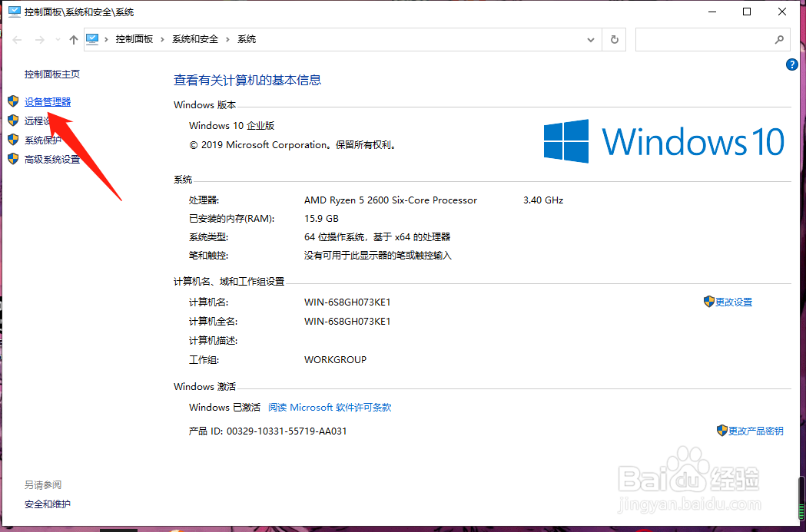
Task: Click processor value AMD Ryzen 5 2600
Action: pos(390,200)
